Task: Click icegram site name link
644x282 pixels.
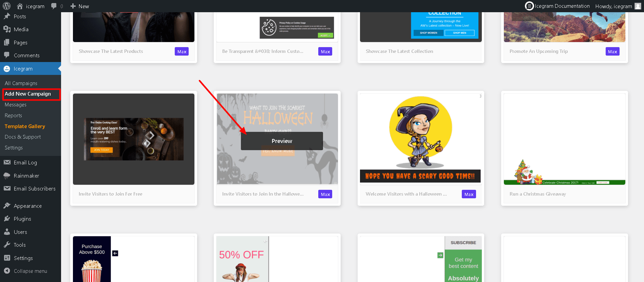Action: click(x=35, y=6)
